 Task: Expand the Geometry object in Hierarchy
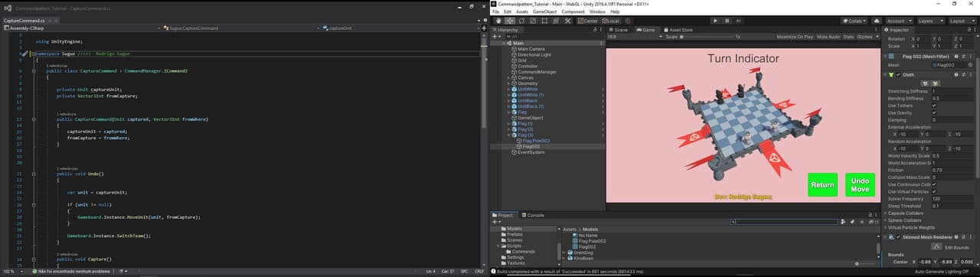pos(510,83)
